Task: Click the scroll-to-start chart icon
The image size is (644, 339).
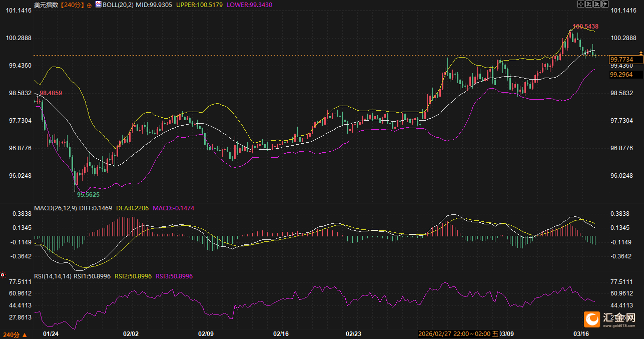Action: 589,4
